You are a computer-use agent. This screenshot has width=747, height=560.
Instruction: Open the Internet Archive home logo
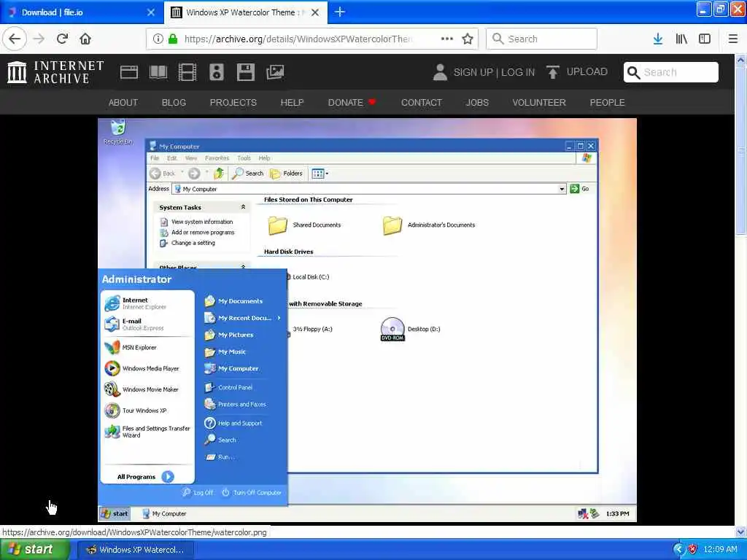[x=55, y=72]
